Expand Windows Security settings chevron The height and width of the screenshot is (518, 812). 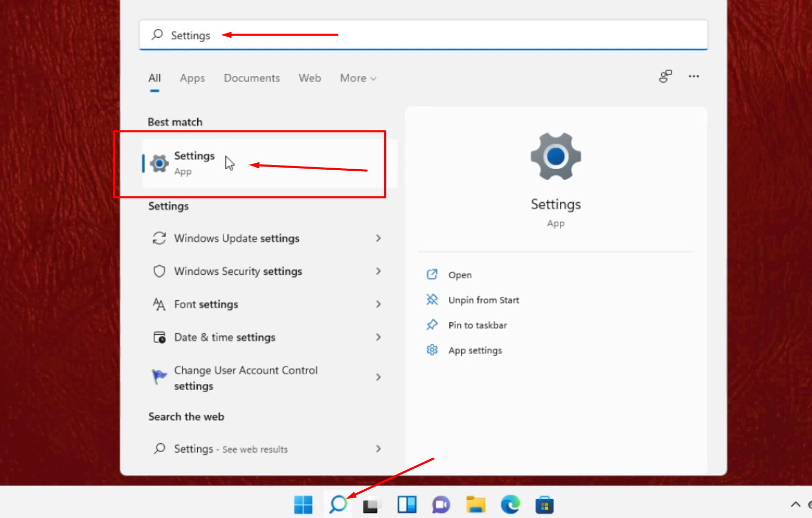pos(378,271)
